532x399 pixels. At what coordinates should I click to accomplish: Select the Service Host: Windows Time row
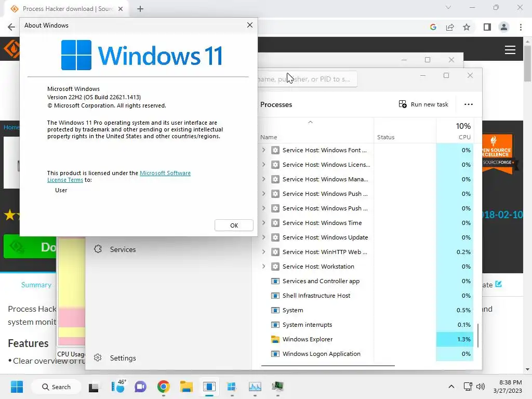[366, 223]
